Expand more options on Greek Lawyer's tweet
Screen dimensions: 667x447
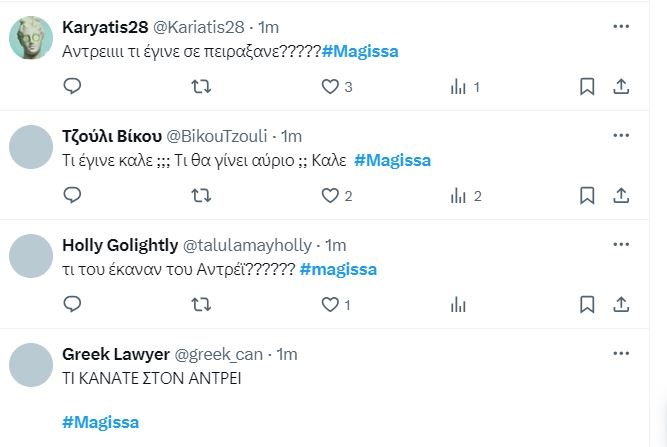point(621,353)
